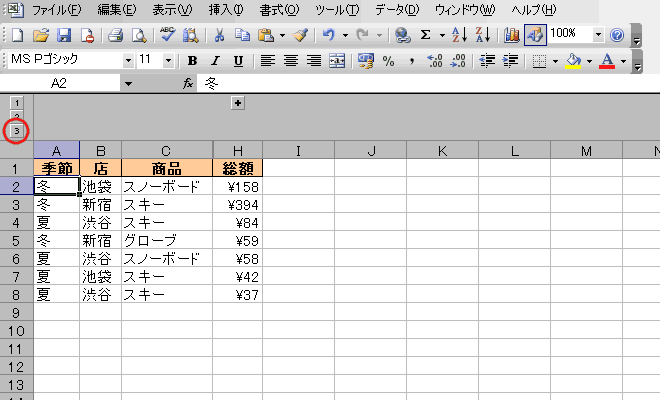
Task: Open Print Preview magnifier icon
Action: (138, 35)
